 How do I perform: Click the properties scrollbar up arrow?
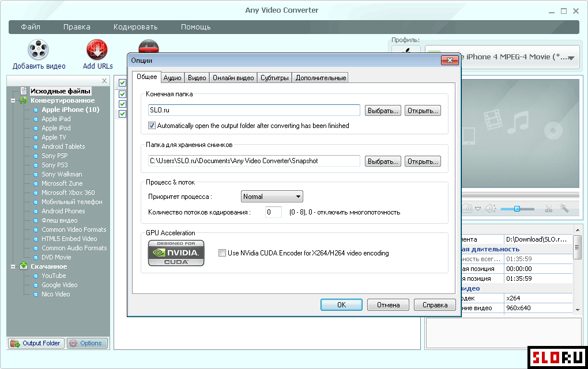578,230
